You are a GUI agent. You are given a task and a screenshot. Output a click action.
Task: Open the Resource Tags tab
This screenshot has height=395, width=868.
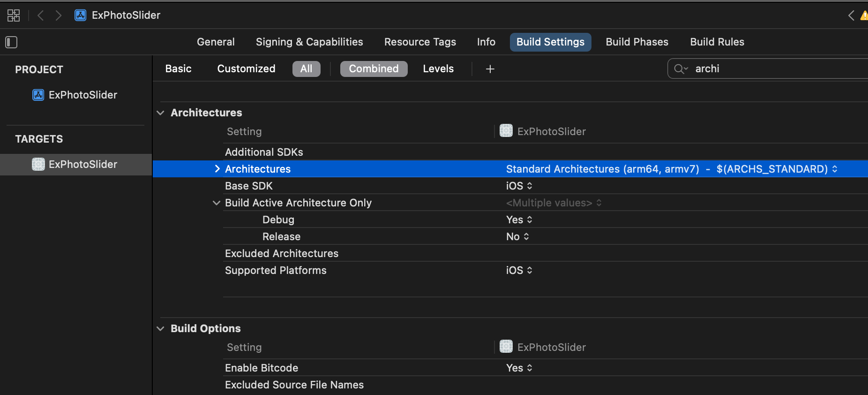coord(420,42)
